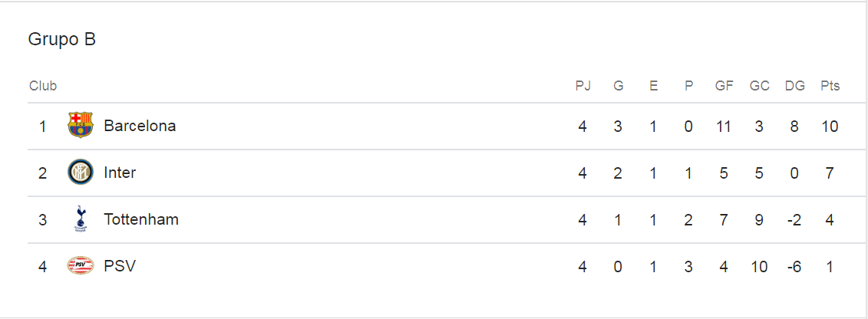Open the Inter team name link
Image resolution: width=868 pixels, height=319 pixels.
click(x=120, y=173)
